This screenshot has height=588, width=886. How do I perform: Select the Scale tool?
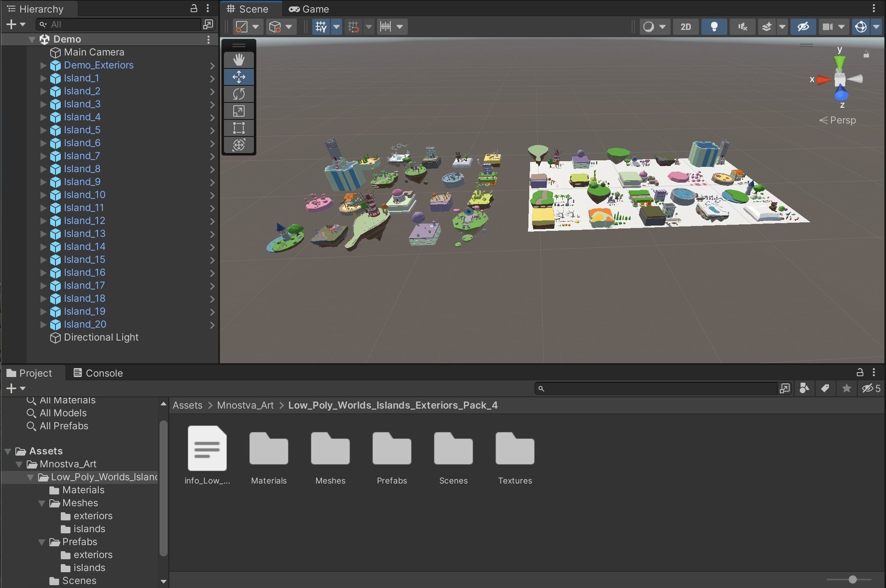[x=239, y=111]
